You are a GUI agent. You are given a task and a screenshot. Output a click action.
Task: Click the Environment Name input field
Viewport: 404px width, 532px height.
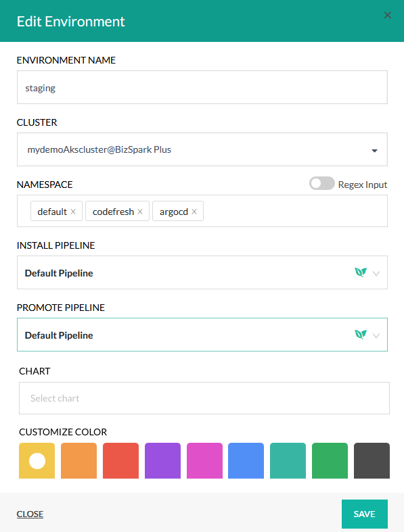click(x=202, y=87)
